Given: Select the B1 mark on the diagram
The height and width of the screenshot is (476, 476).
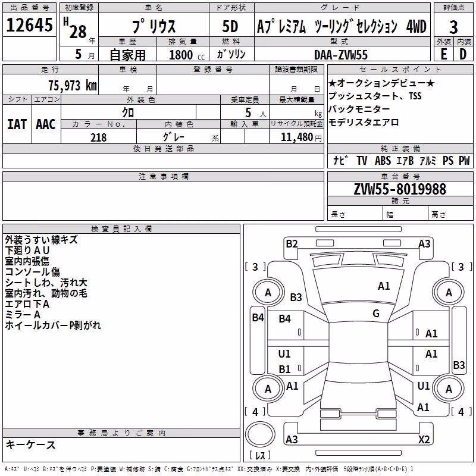Looking at the screenshot, I should coord(284,369).
